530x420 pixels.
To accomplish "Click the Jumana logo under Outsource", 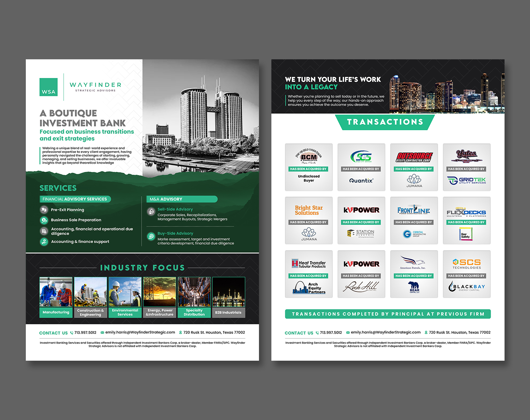I will tap(414, 181).
